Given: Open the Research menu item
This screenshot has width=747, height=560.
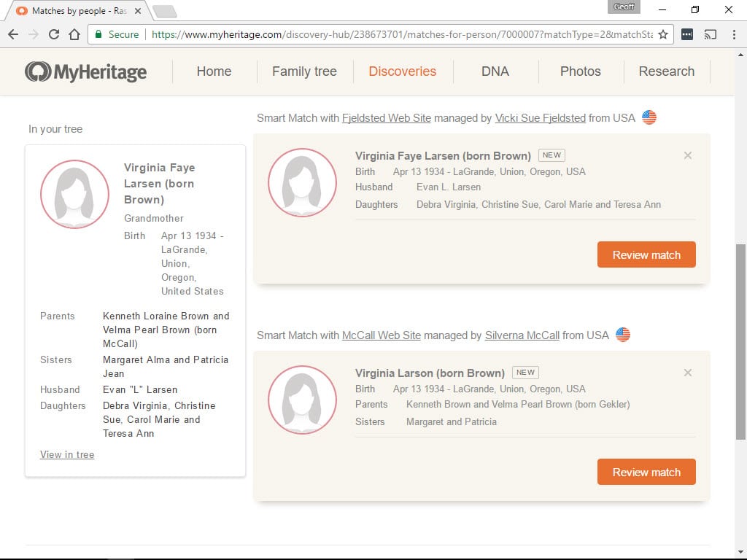Looking at the screenshot, I should tap(666, 71).
